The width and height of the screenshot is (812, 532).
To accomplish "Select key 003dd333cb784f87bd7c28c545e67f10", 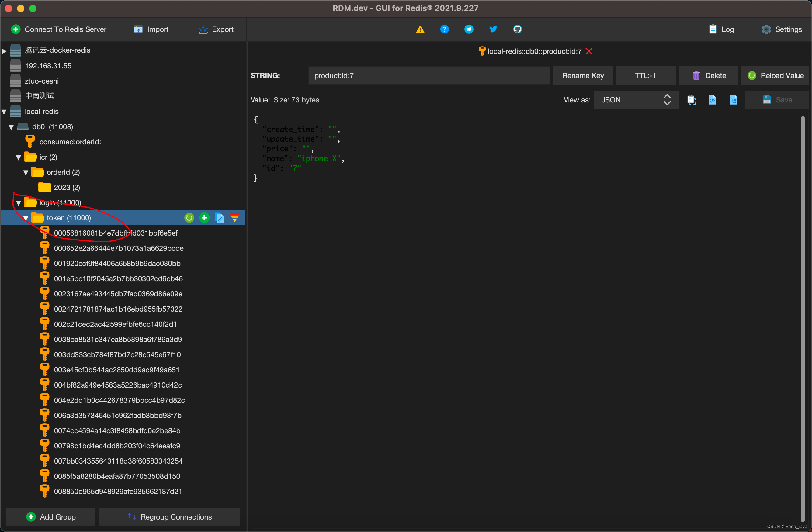I will [x=117, y=354].
